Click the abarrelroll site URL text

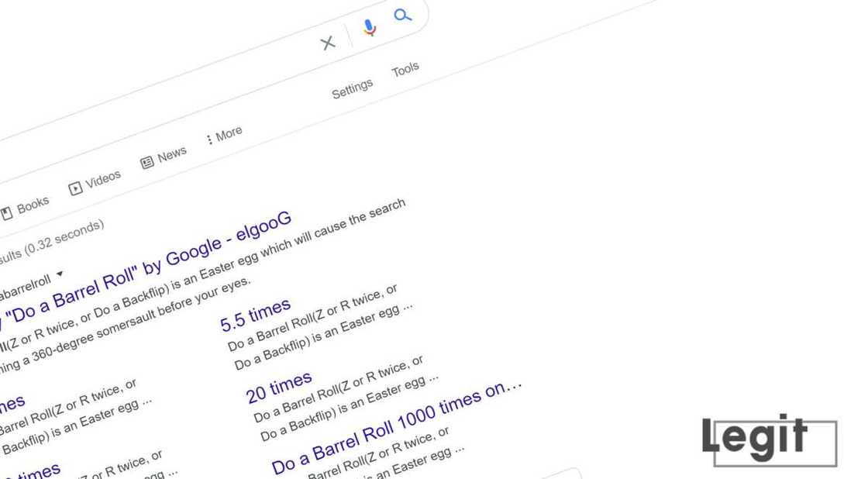[x=25, y=287]
